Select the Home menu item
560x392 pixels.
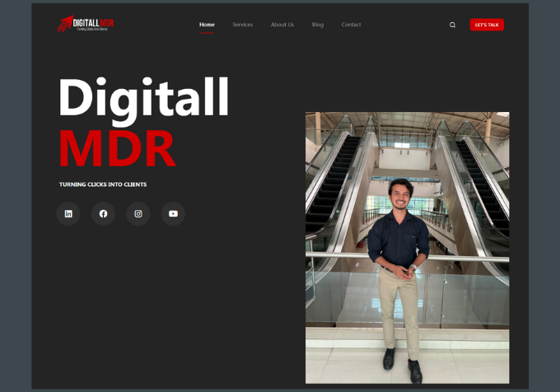click(x=207, y=25)
